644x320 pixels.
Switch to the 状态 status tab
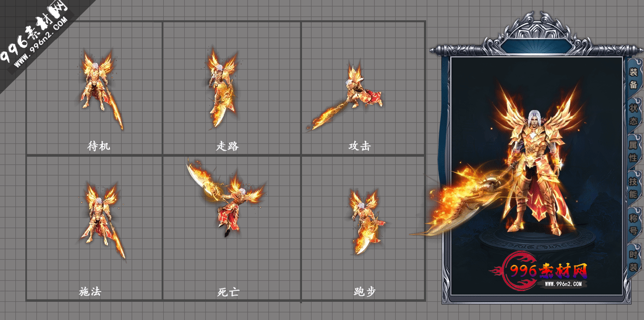tap(633, 115)
